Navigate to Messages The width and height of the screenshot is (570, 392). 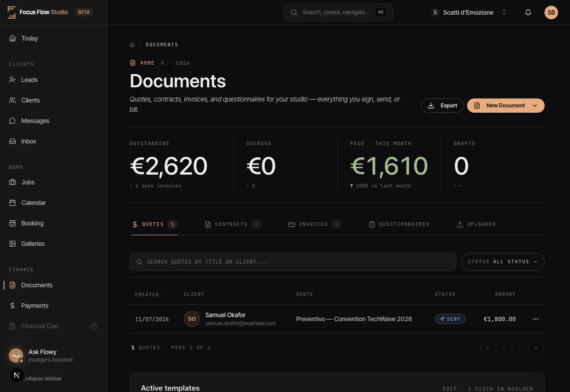tap(53, 121)
